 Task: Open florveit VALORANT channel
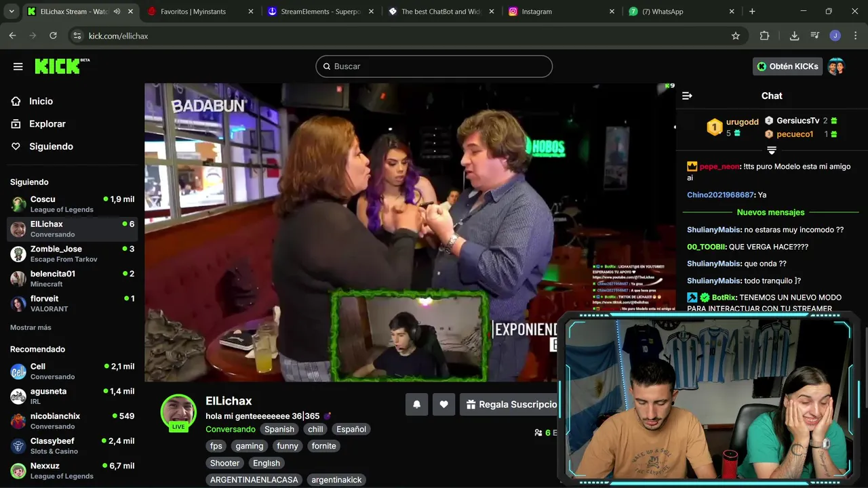[72, 303]
